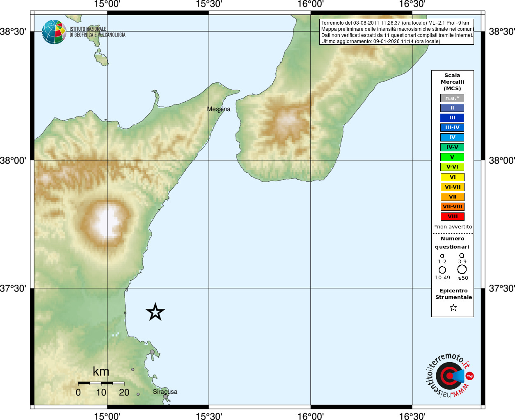
Task: Click the bottom 15°30' longitude label
Action: click(x=209, y=416)
